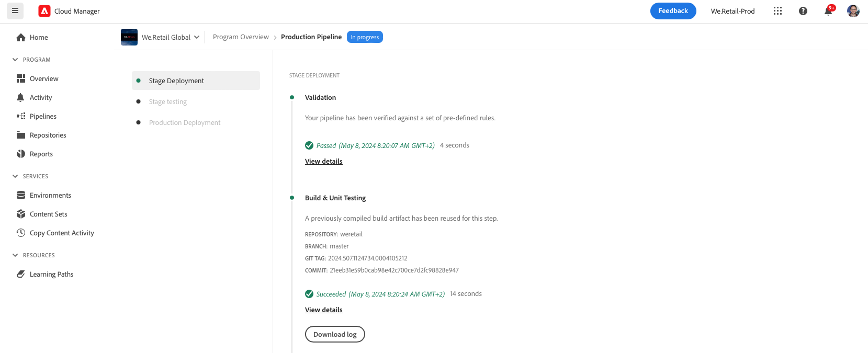Open Learning Paths page

[x=51, y=274]
